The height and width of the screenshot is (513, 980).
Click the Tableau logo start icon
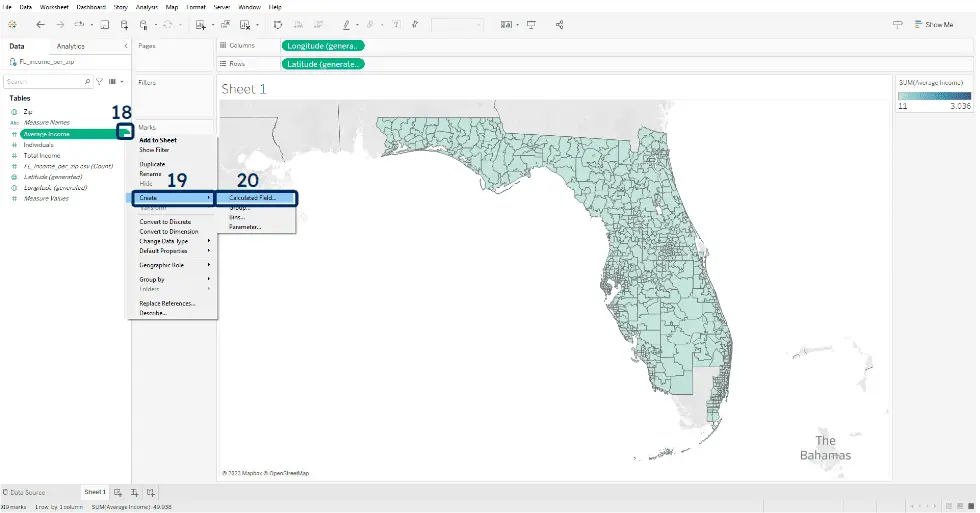pos(12,24)
